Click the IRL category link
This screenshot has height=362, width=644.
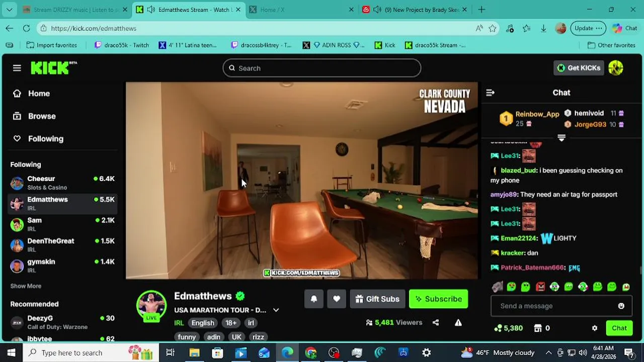click(179, 323)
